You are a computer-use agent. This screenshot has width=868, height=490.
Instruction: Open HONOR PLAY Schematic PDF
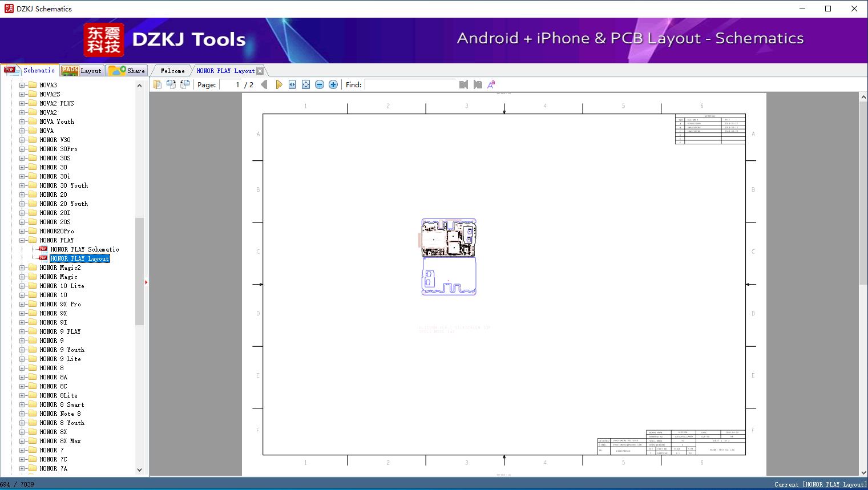click(x=84, y=249)
